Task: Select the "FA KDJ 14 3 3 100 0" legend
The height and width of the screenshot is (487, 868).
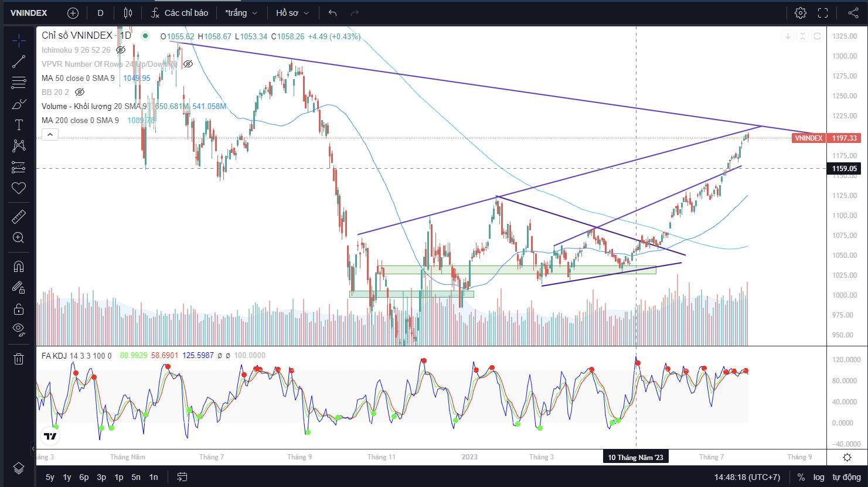Action: [x=76, y=355]
